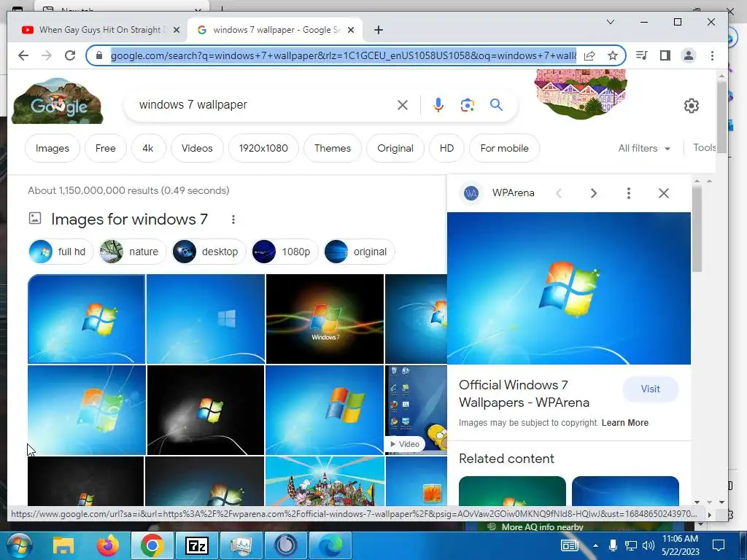This screenshot has height=560, width=747.
Task: Expand the All filters dropdown
Action: 644,148
